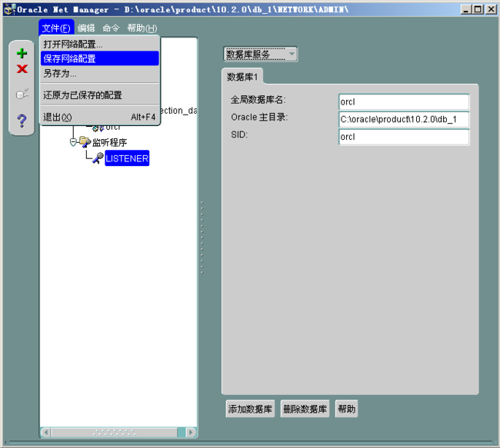
Task: Click the red X delete icon
Action: [x=22, y=69]
